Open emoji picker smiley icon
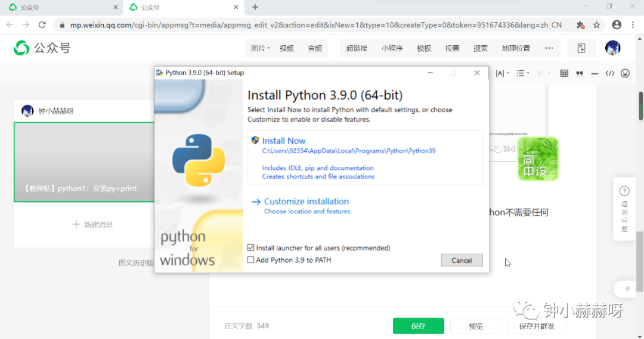Image resolution: width=644 pixels, height=339 pixels. tap(625, 73)
